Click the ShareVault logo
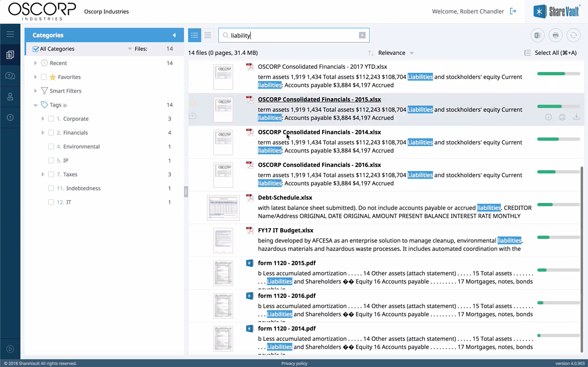 [x=557, y=11]
